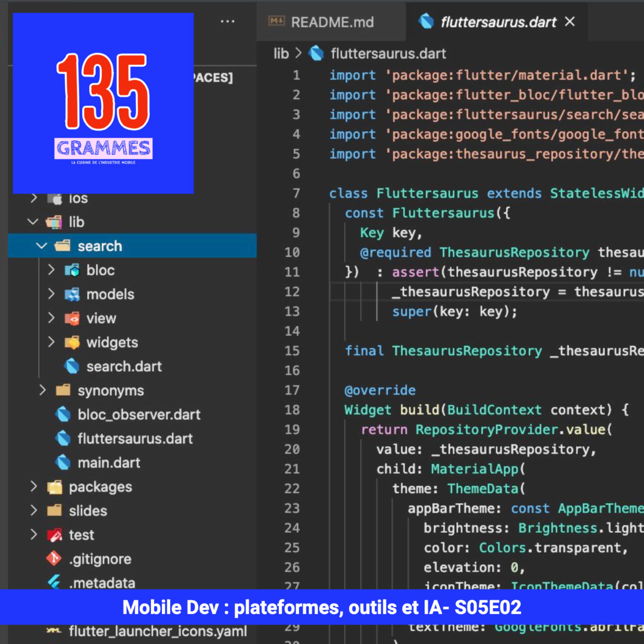Click the test folder icon

click(55, 535)
